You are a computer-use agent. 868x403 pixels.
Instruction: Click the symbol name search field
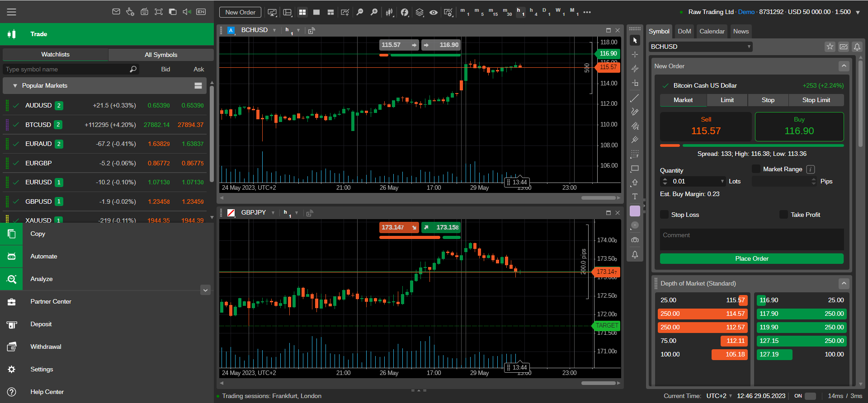click(x=66, y=69)
